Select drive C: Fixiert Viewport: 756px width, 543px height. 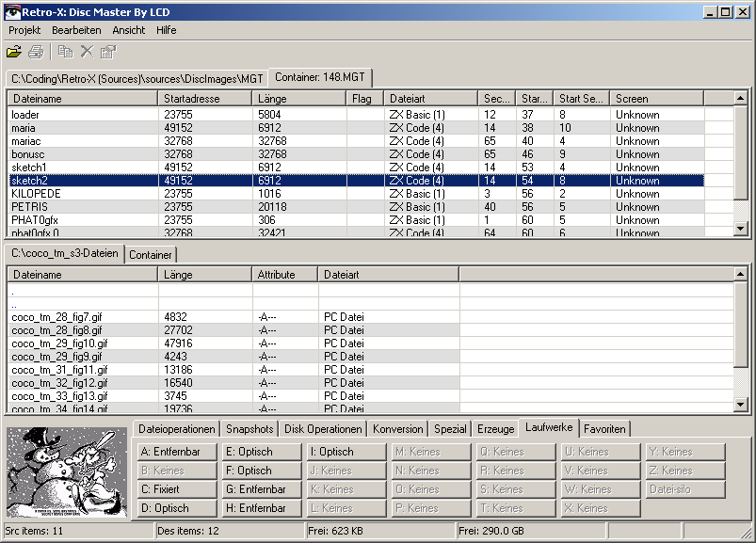177,489
